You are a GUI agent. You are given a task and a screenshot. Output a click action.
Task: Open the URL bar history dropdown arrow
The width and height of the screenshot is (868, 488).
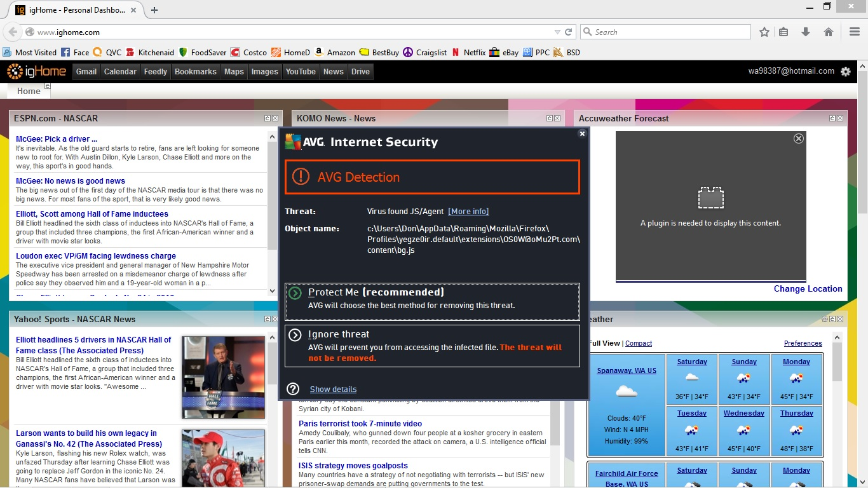(x=557, y=32)
